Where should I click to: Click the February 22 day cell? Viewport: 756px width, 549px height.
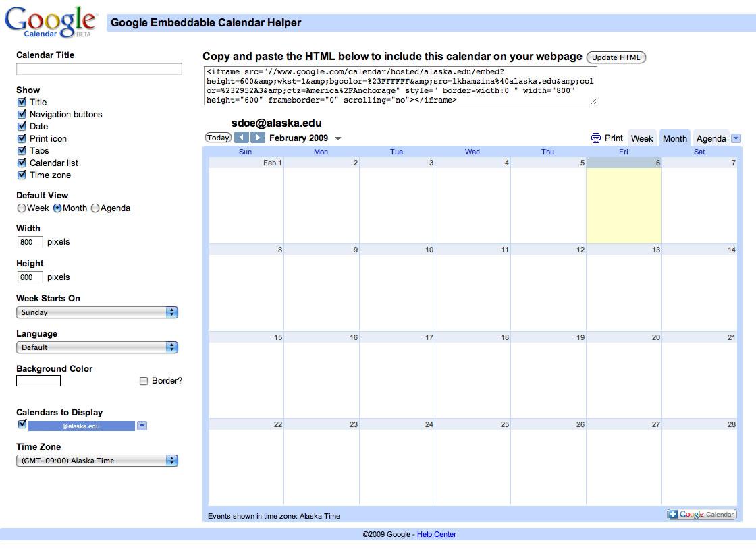pyautogui.click(x=246, y=462)
